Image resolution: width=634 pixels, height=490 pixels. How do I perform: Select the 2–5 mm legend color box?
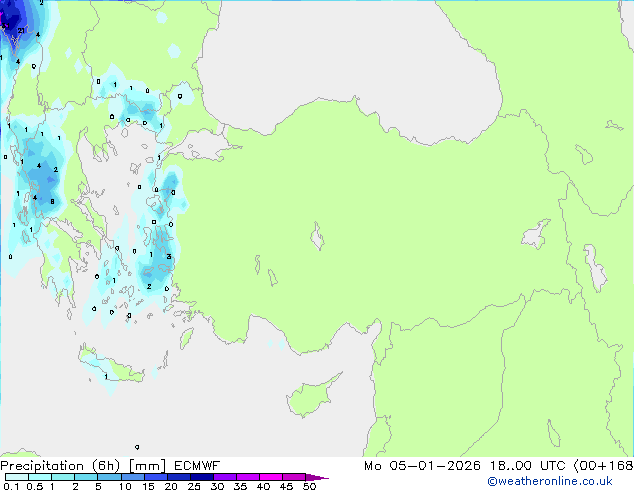coord(86,477)
